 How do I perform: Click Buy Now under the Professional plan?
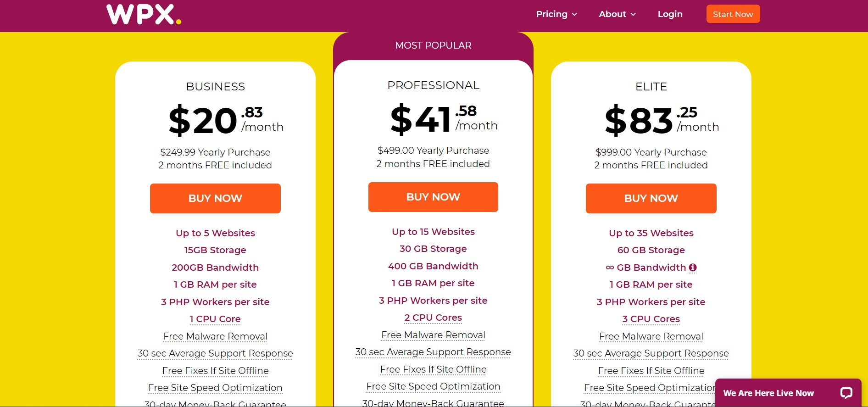coord(433,197)
